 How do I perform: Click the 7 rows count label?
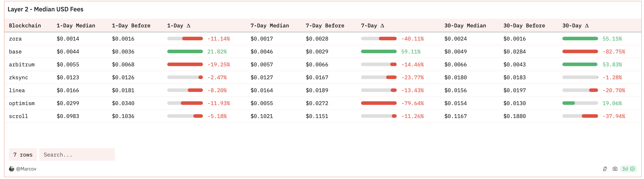pos(23,155)
